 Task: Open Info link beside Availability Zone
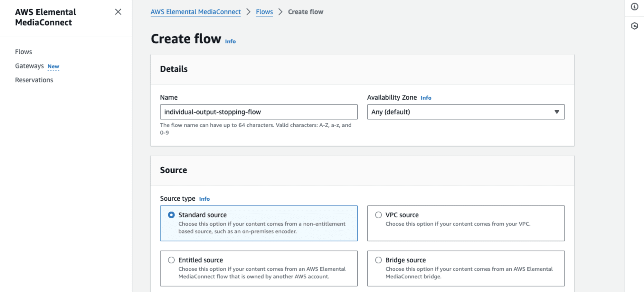(x=426, y=98)
